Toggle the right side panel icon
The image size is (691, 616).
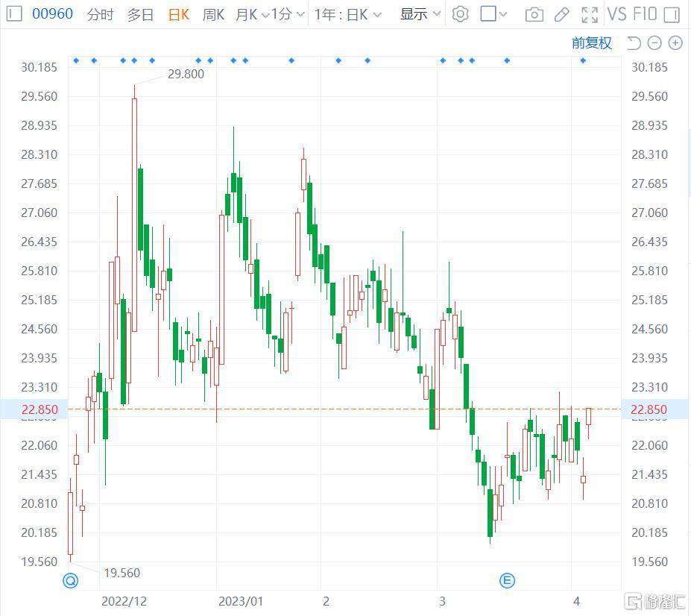pos(672,14)
